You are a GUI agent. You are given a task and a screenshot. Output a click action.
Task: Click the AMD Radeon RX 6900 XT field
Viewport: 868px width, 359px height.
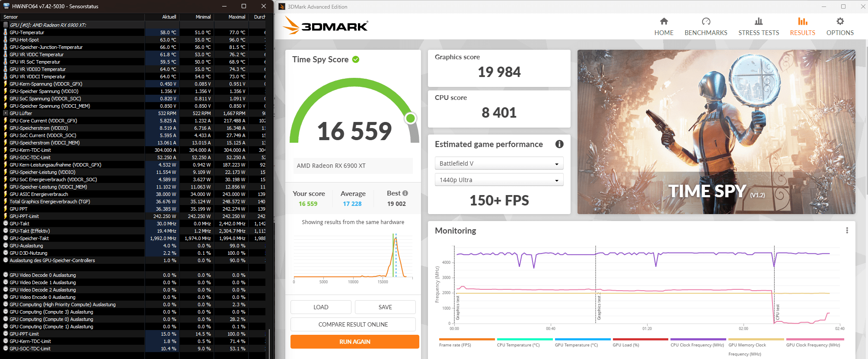(x=353, y=166)
